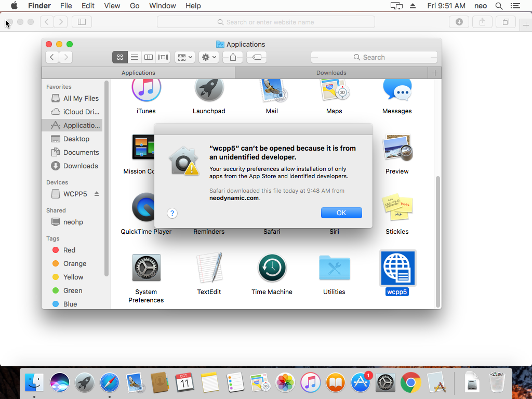Open Downloads in Finder sidebar
This screenshot has height=399, width=532.
tap(72, 166)
